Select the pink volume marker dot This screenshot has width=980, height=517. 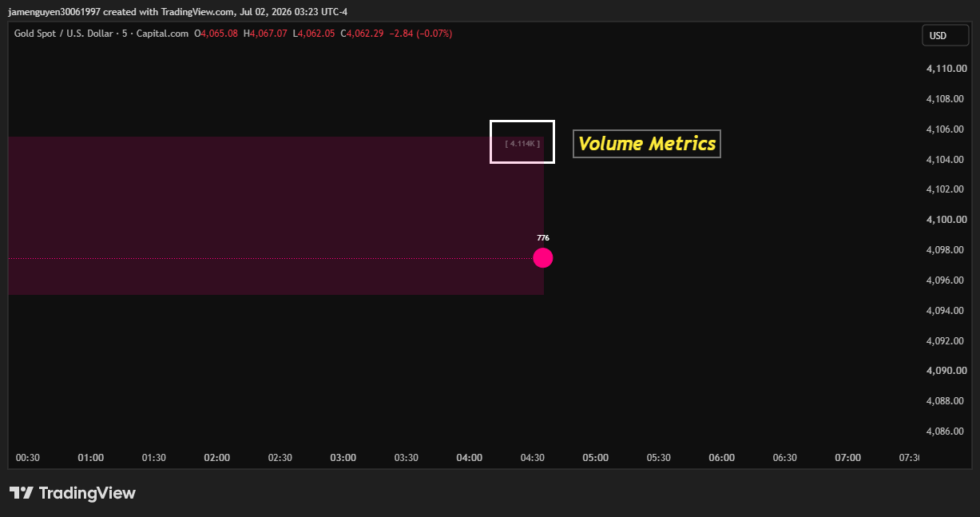click(543, 258)
